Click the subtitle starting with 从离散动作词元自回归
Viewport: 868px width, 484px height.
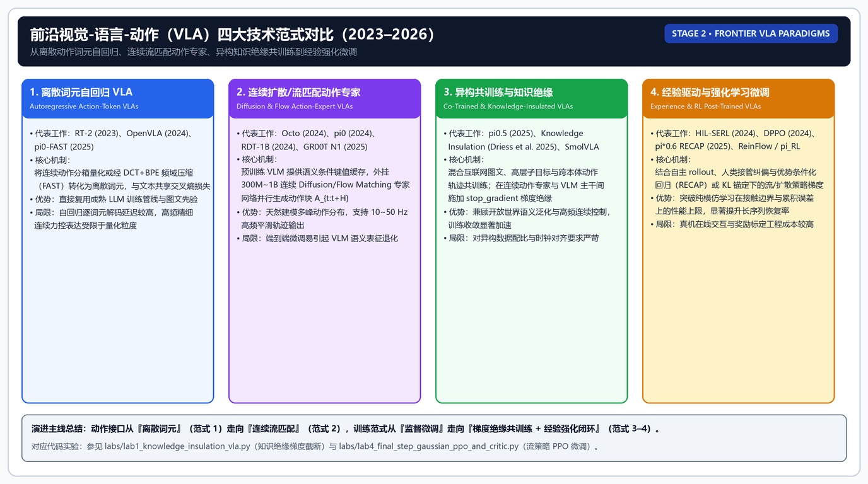[x=193, y=52]
